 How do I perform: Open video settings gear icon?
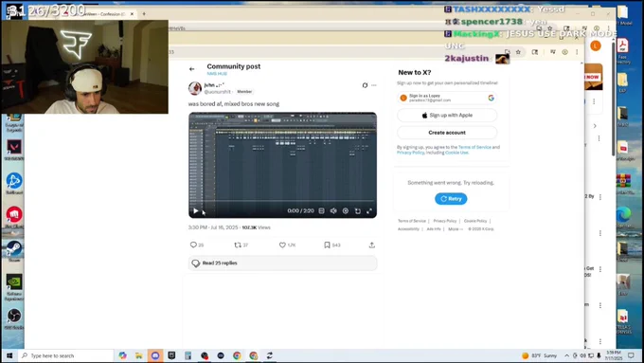(346, 211)
